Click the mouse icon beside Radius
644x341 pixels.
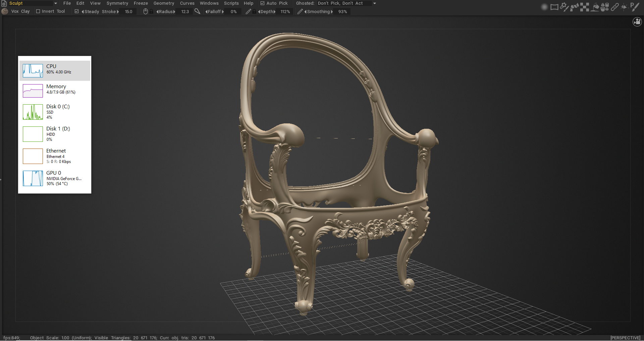coord(146,11)
